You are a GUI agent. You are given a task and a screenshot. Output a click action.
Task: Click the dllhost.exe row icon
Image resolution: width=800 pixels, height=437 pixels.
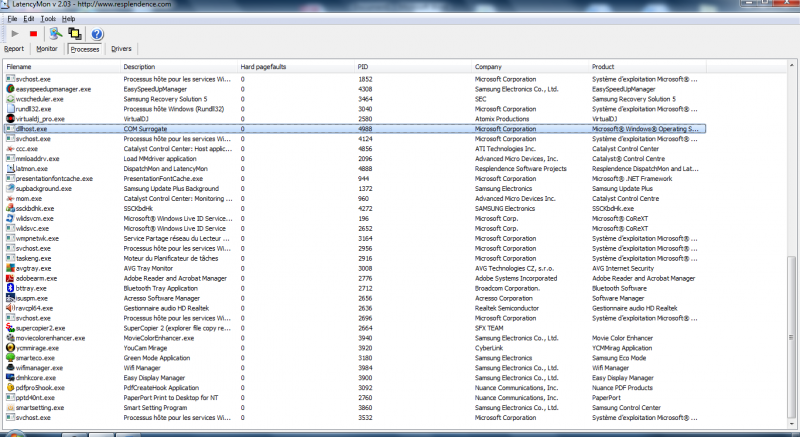click(10, 129)
